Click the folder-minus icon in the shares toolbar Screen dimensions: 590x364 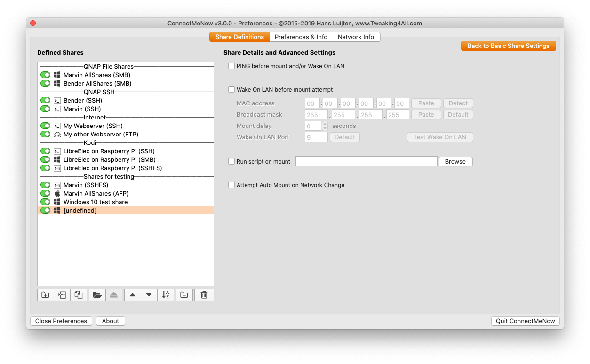point(184,295)
